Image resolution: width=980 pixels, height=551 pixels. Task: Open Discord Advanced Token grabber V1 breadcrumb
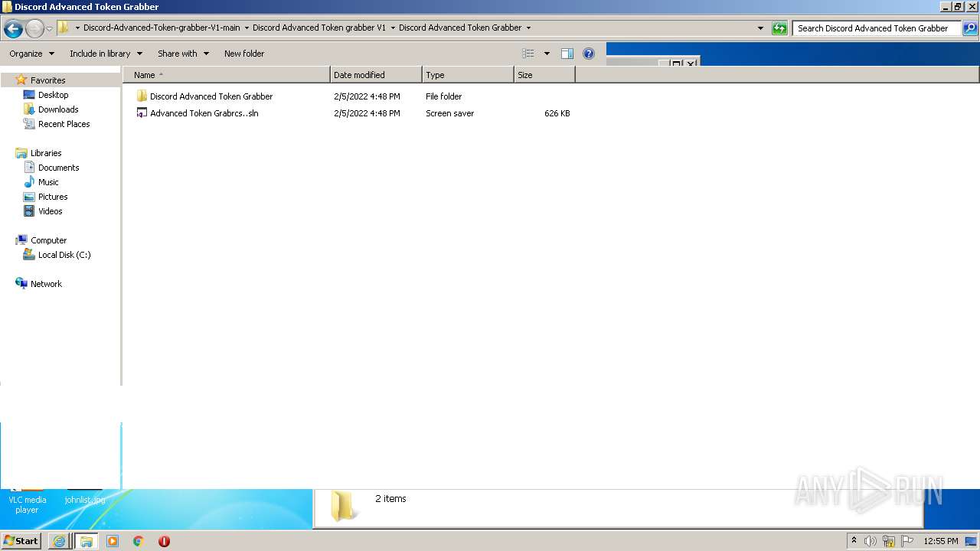click(x=319, y=28)
